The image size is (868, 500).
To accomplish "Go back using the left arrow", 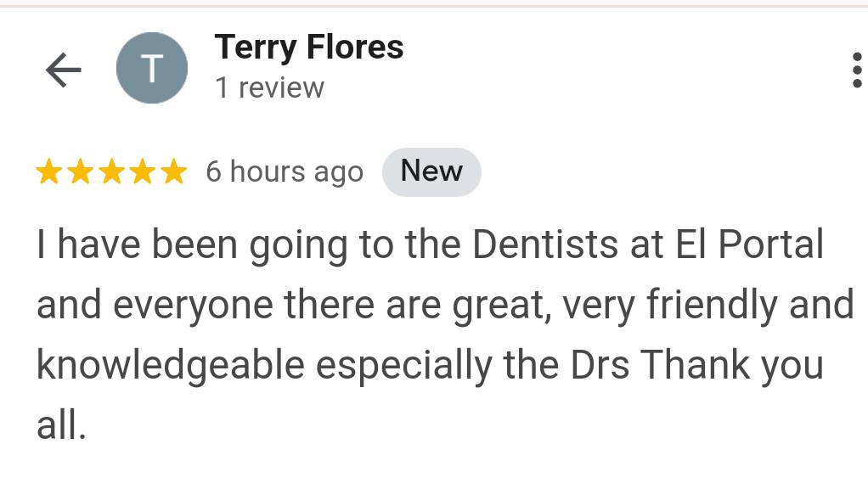I will pos(64,70).
